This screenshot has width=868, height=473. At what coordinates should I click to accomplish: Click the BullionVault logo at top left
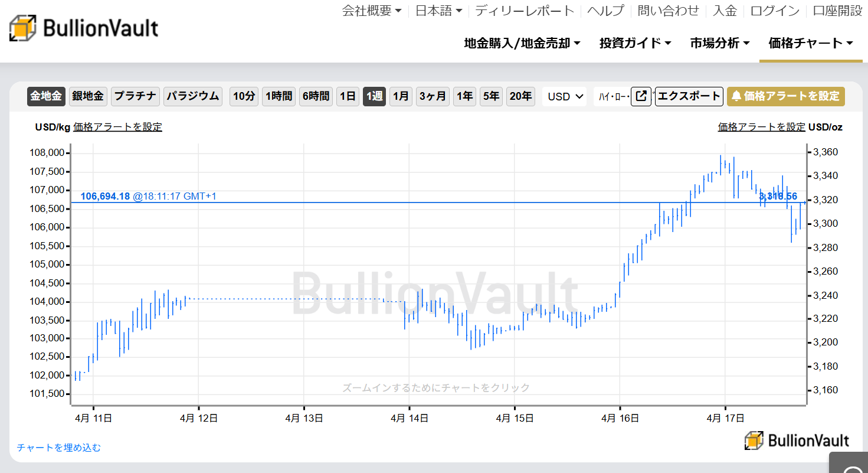(x=84, y=29)
